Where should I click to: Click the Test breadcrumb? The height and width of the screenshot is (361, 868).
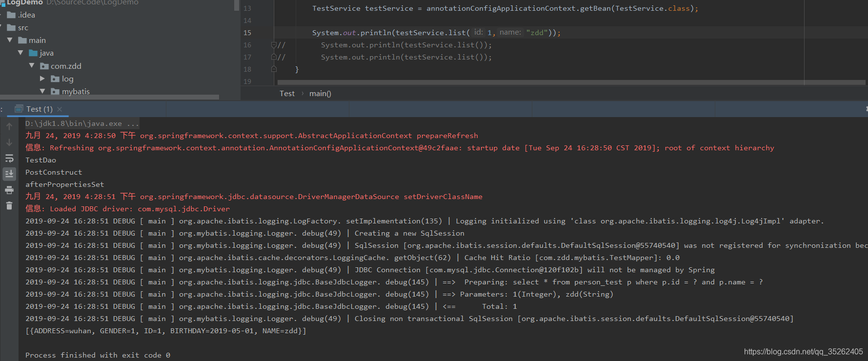click(x=287, y=94)
